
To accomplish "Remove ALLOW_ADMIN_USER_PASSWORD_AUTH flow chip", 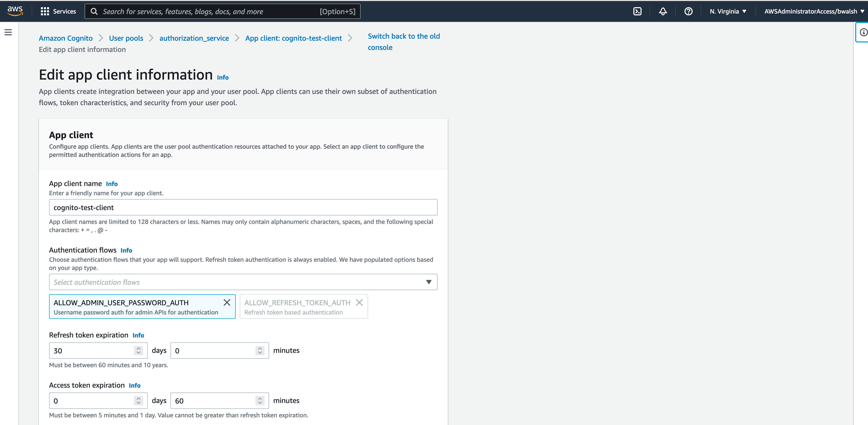I will coord(227,302).
